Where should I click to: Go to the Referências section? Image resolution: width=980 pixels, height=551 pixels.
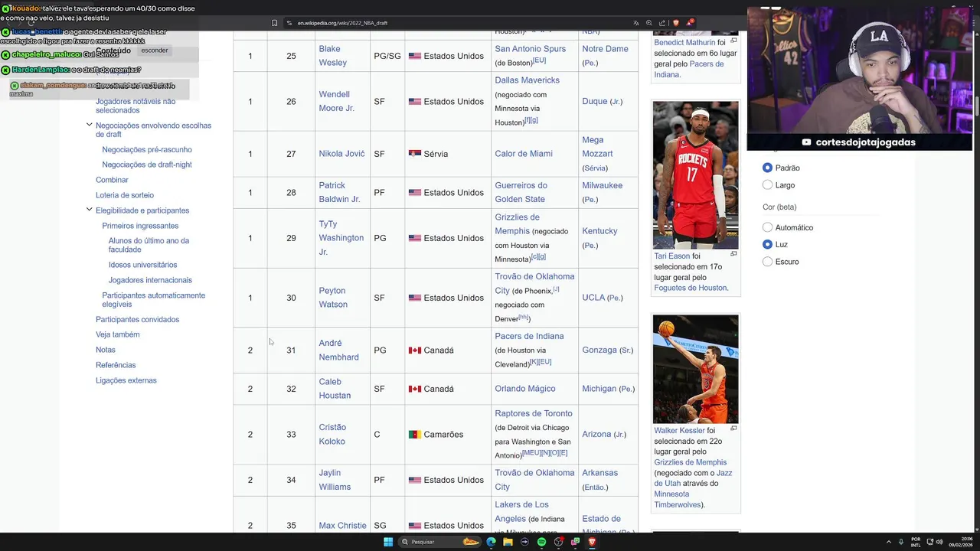[116, 365]
